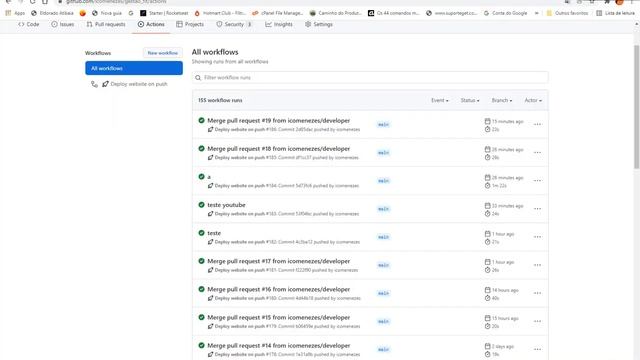Click success status icon for pull request #19
Image resolution: width=640 pixels, height=360 pixels.
tap(201, 120)
